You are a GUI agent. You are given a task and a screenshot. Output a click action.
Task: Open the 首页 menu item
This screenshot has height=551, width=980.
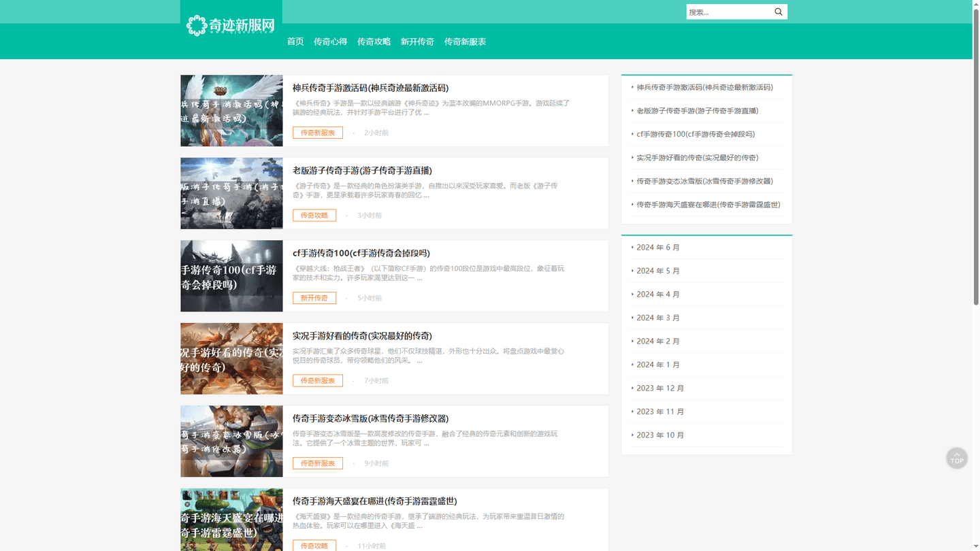click(x=295, y=41)
